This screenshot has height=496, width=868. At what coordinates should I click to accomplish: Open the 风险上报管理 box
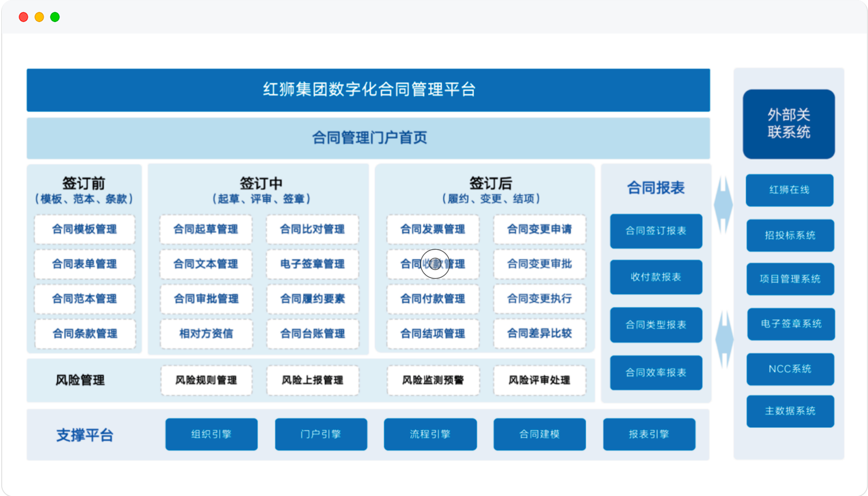tap(312, 380)
